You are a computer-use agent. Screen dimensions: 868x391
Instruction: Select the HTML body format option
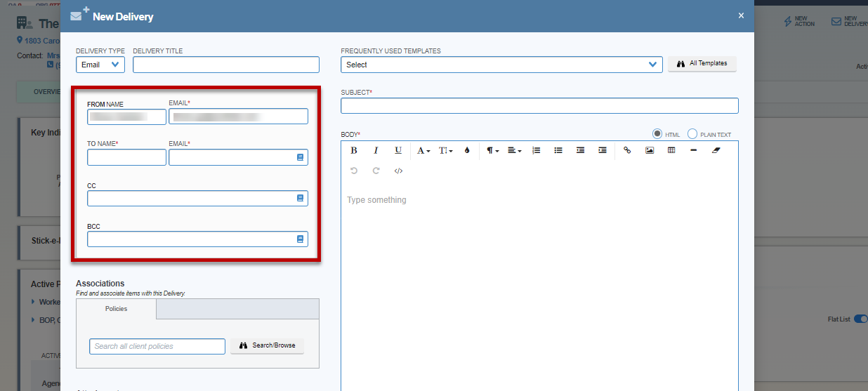point(658,134)
